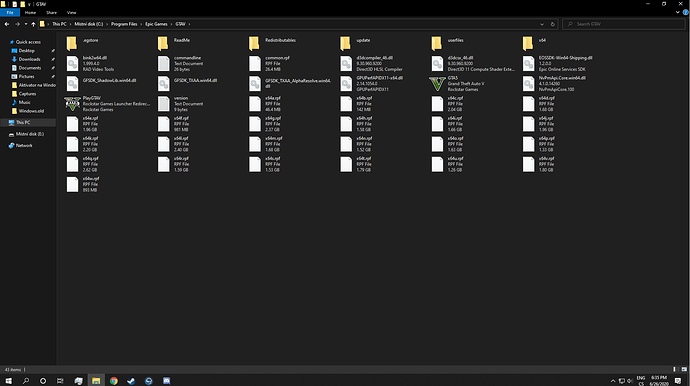The height and width of the screenshot is (386, 690).
Task: Select Downloads in Quick access
Action: pyautogui.click(x=29, y=59)
